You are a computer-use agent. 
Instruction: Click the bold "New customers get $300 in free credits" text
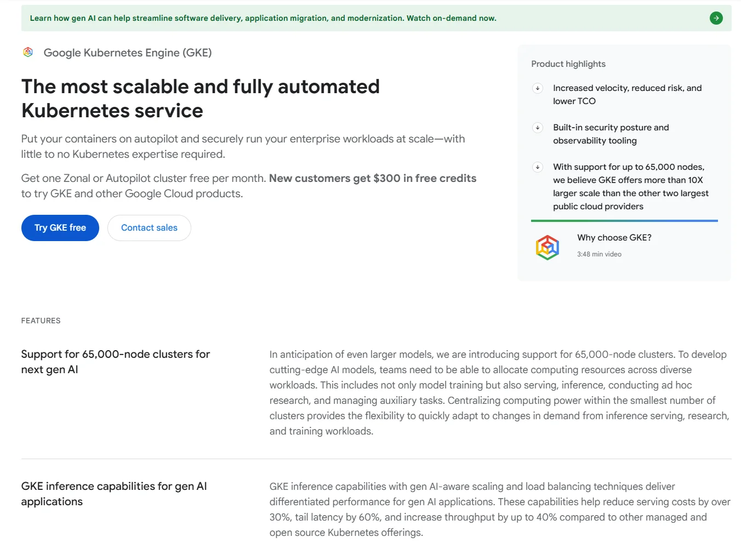[373, 178]
